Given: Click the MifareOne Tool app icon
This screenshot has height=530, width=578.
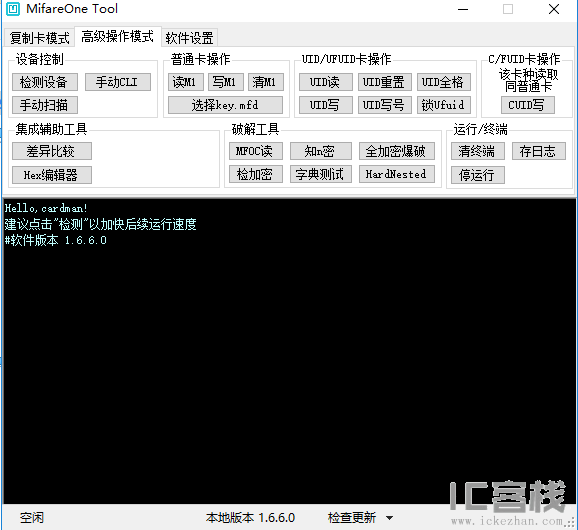Looking at the screenshot, I should [13, 9].
